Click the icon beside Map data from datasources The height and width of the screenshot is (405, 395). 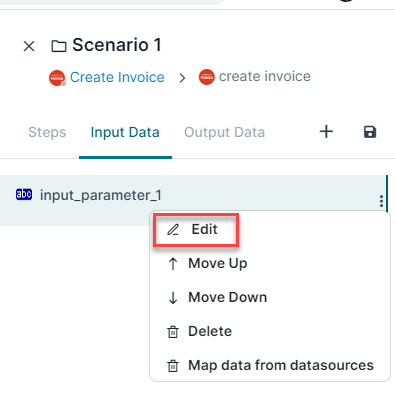coord(173,366)
